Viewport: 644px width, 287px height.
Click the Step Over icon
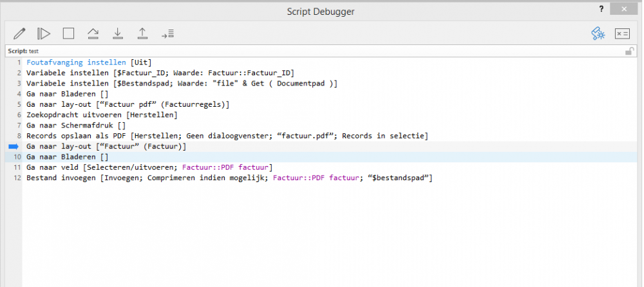point(93,33)
